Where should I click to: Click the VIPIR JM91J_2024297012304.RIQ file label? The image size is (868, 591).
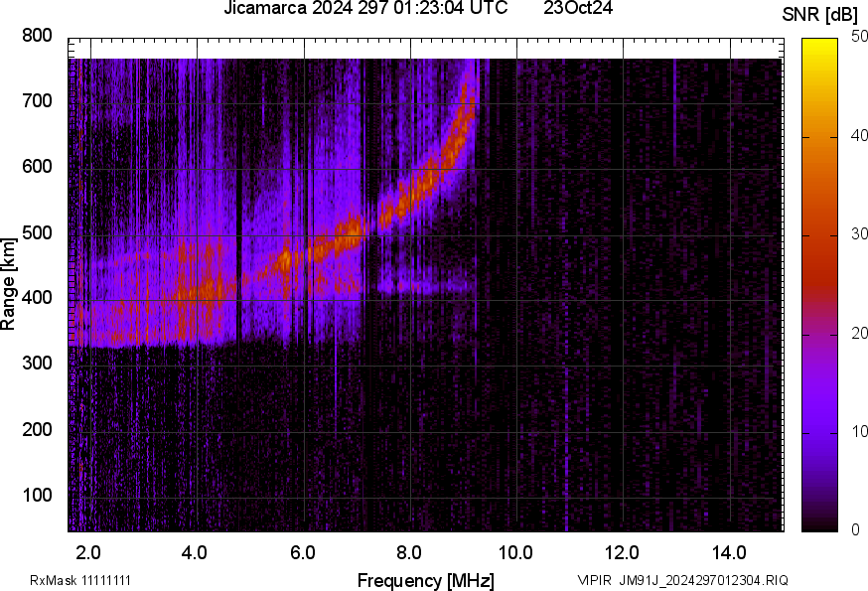pyautogui.click(x=682, y=580)
